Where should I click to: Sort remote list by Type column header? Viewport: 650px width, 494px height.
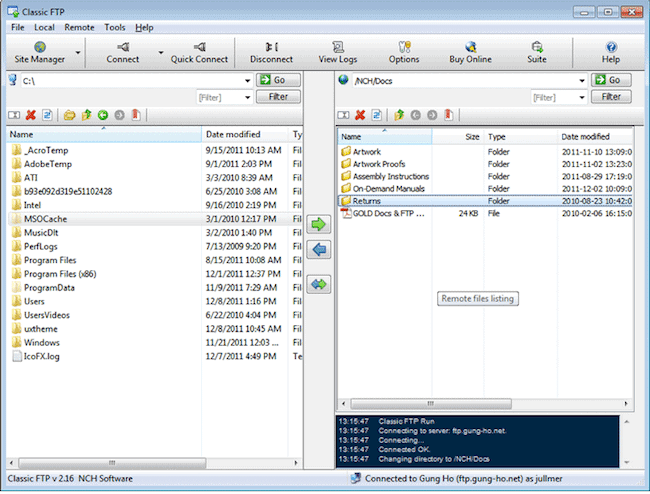[x=521, y=136]
